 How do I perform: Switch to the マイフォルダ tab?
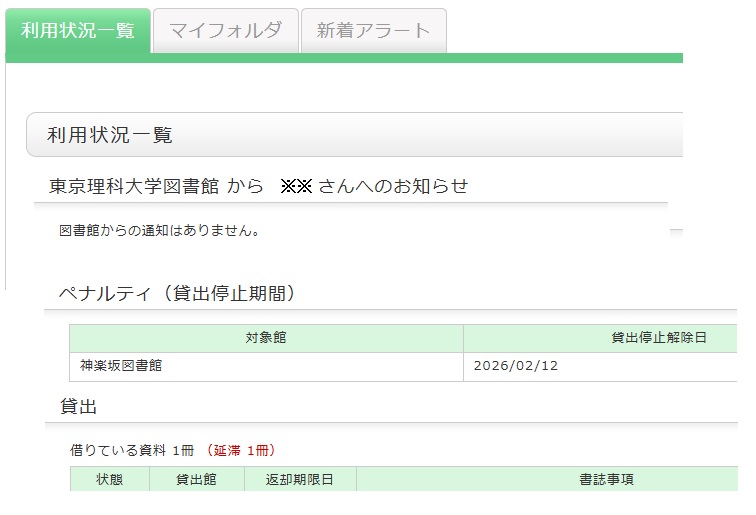(225, 31)
